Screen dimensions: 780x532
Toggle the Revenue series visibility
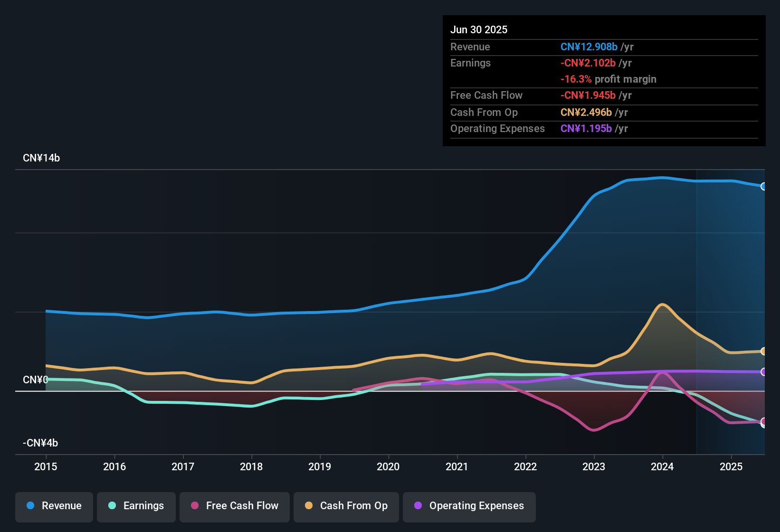[54, 506]
